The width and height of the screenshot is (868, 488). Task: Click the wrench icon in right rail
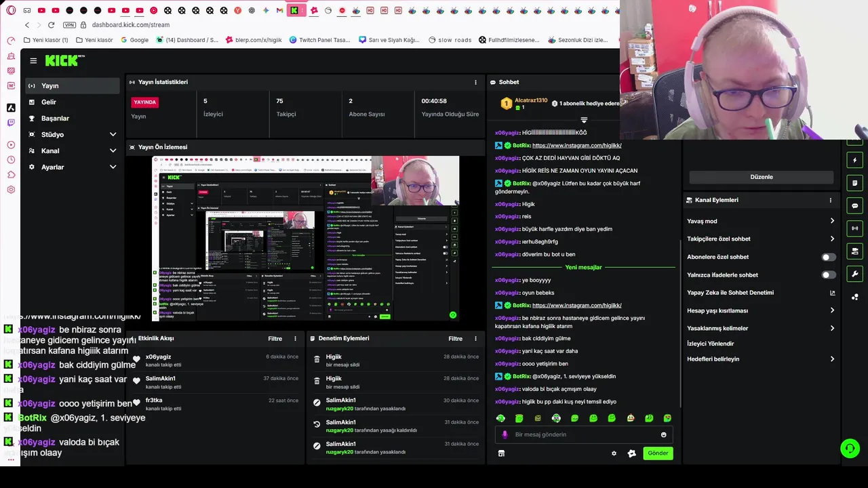(854, 274)
